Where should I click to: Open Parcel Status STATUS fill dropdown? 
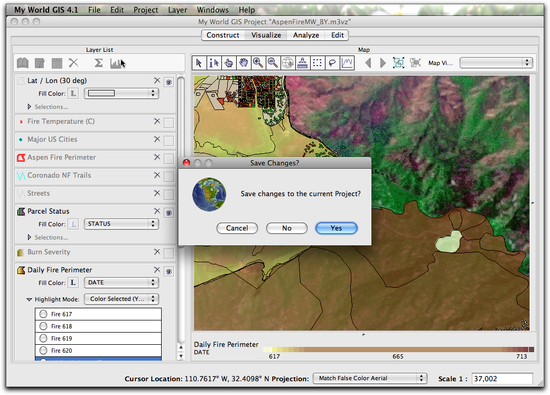pyautogui.click(x=121, y=224)
